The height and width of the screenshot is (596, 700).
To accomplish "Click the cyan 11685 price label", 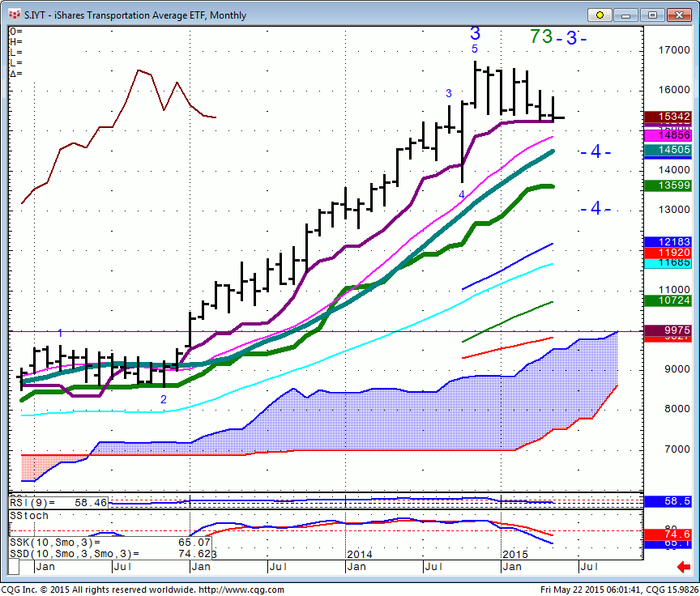I will [668, 262].
